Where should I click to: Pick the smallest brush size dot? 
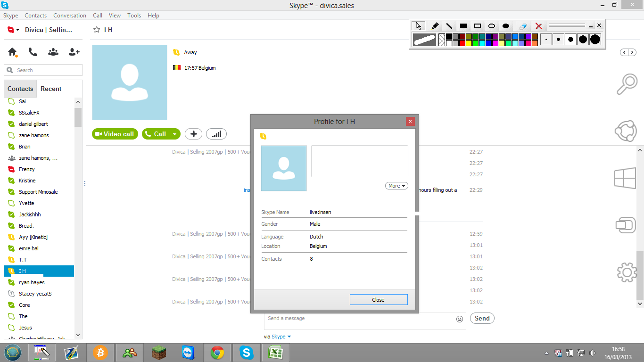[546, 40]
